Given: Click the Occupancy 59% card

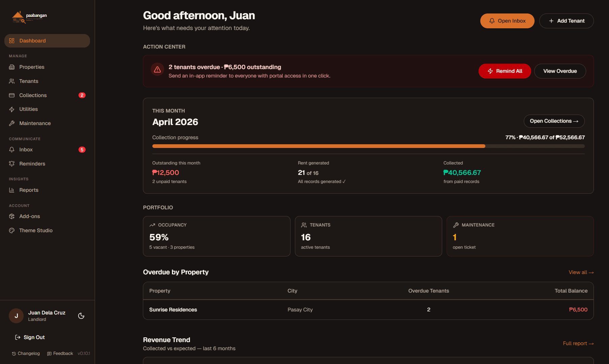Looking at the screenshot, I should coord(217,236).
